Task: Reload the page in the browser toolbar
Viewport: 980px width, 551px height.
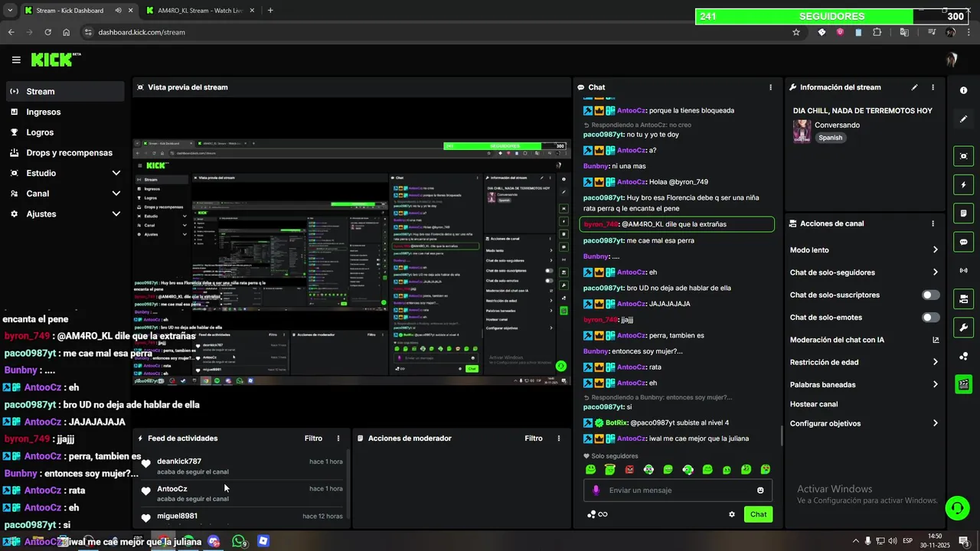Action: [47, 32]
